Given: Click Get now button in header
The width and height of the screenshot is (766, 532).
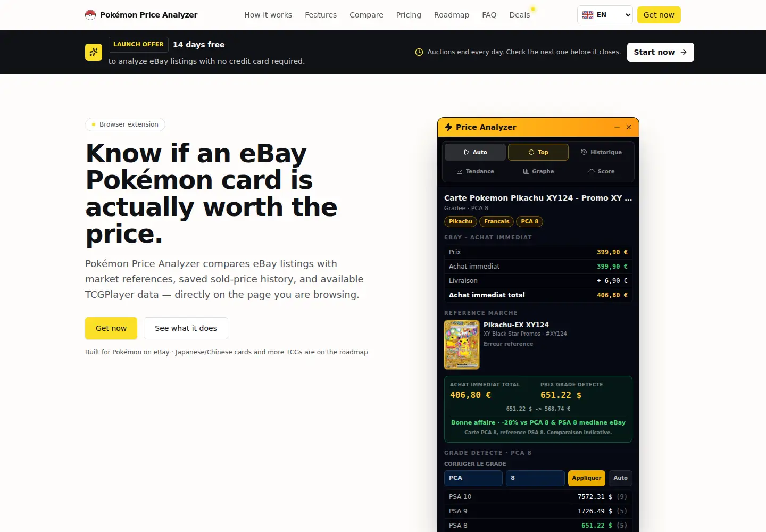Looking at the screenshot, I should coord(659,15).
